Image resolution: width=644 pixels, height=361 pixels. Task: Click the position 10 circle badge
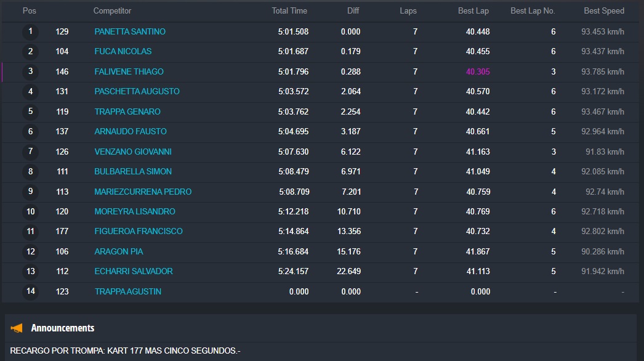click(30, 211)
